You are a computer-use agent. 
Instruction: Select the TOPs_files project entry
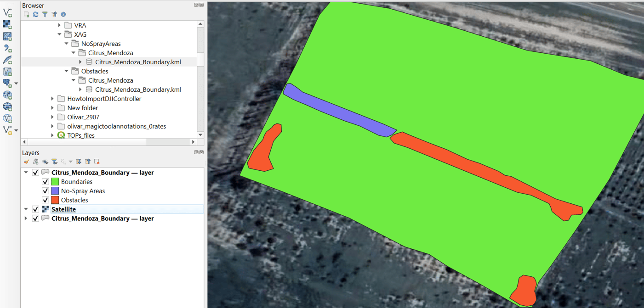[x=80, y=135]
